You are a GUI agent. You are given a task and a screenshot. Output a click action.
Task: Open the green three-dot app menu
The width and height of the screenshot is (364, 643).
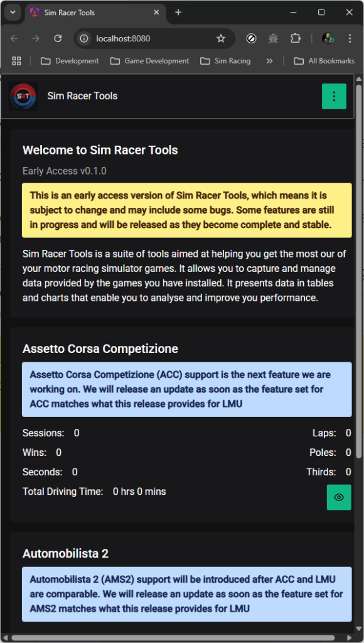pyautogui.click(x=334, y=96)
